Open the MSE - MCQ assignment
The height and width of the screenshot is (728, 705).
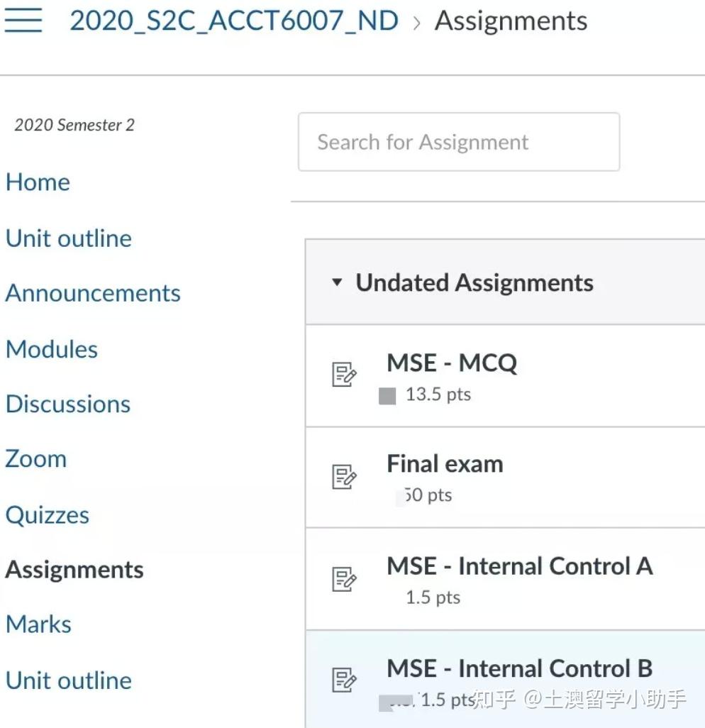pyautogui.click(x=452, y=363)
